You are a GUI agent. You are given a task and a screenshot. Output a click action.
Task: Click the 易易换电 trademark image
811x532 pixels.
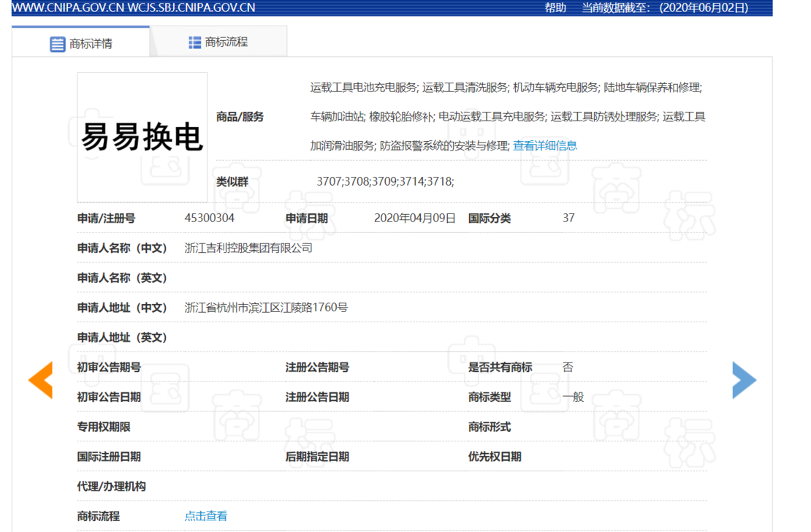[142, 137]
